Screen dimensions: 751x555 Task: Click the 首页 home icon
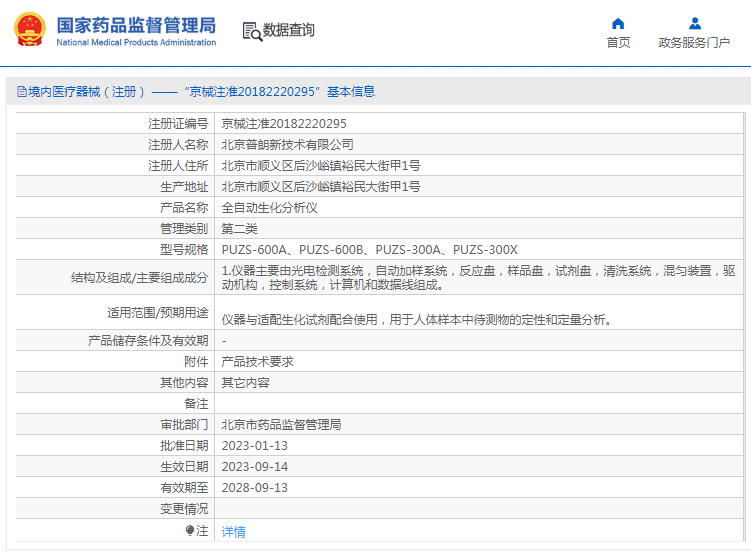(618, 23)
